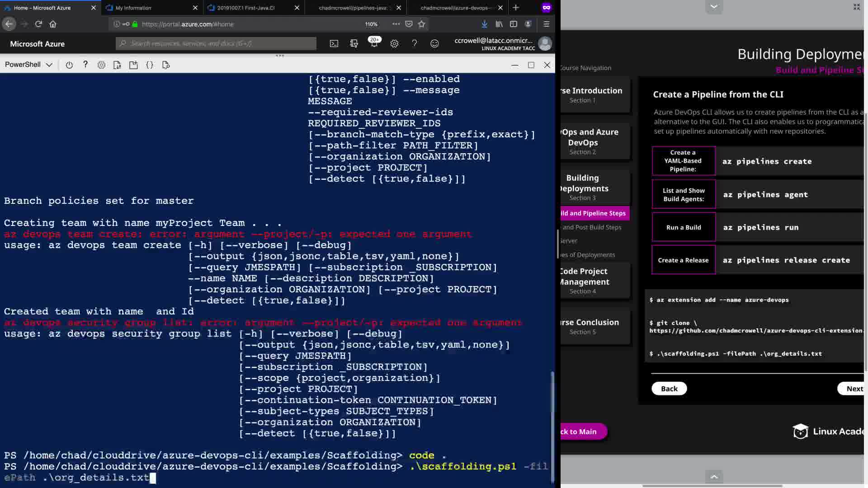Click the Back button in course

coord(669,389)
